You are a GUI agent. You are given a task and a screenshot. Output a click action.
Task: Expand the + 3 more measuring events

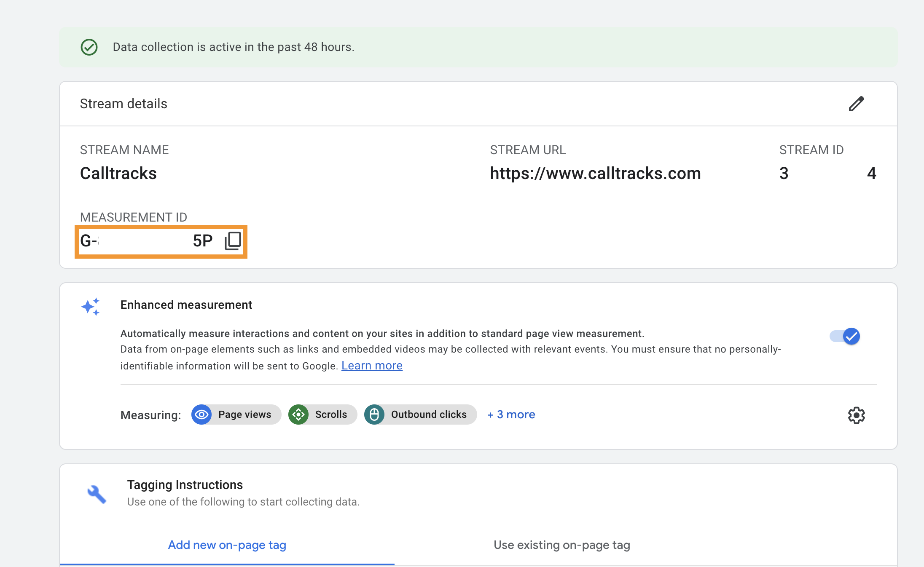coord(511,415)
